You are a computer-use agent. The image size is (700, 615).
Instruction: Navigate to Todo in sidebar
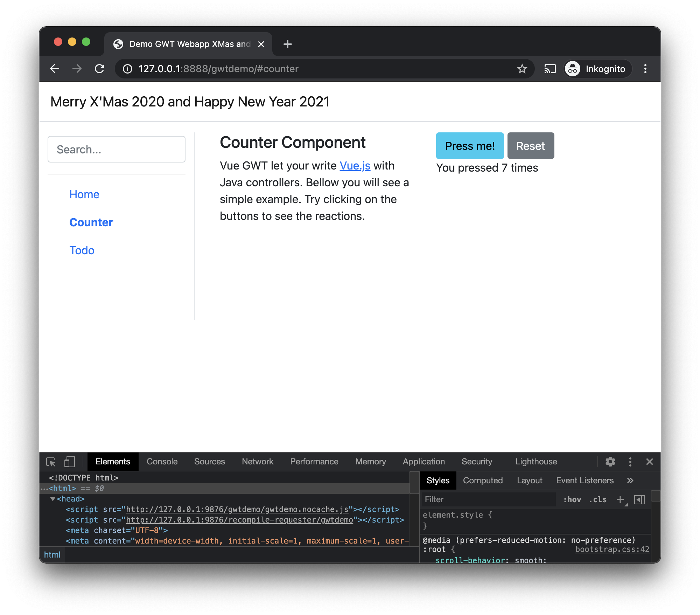tap(82, 250)
